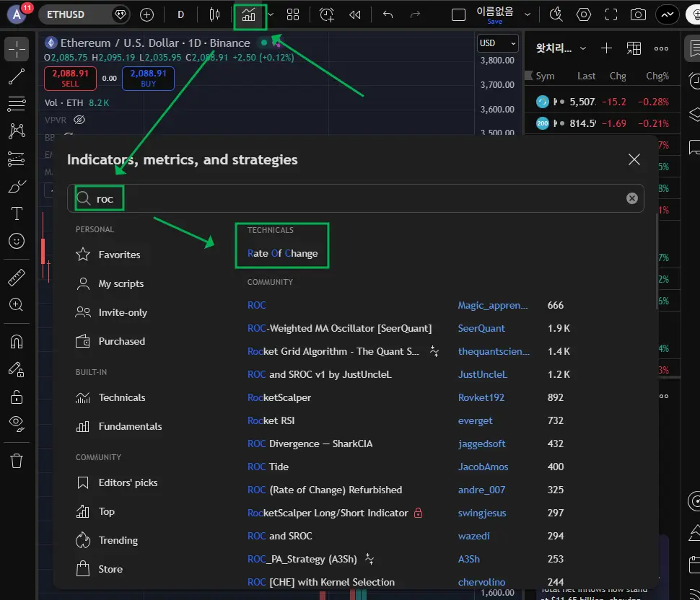Screen dimensions: 700x600
Task: Select the trend line drawing tool
Action: (x=17, y=76)
